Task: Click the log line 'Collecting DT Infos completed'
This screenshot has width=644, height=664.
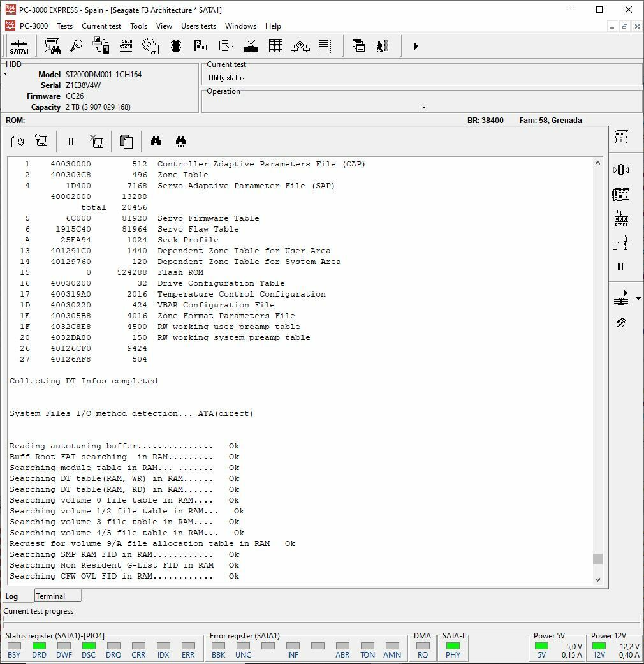Action: (84, 381)
